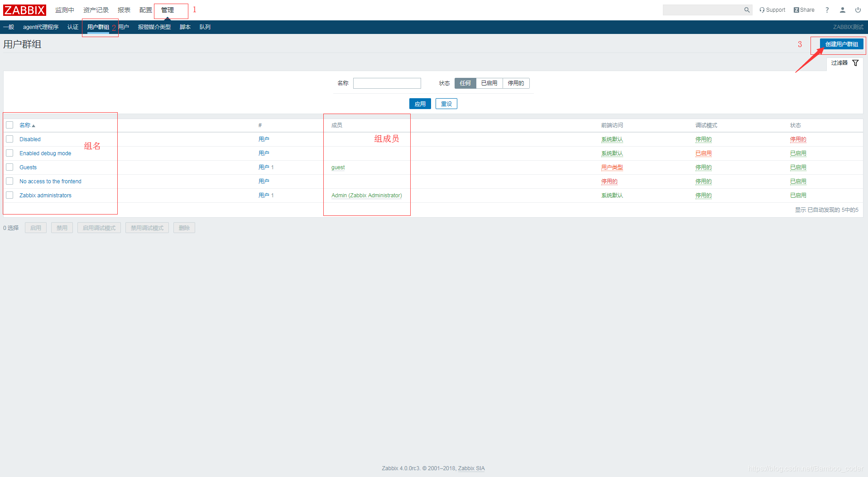Click the 应用 filter button

coord(420,104)
